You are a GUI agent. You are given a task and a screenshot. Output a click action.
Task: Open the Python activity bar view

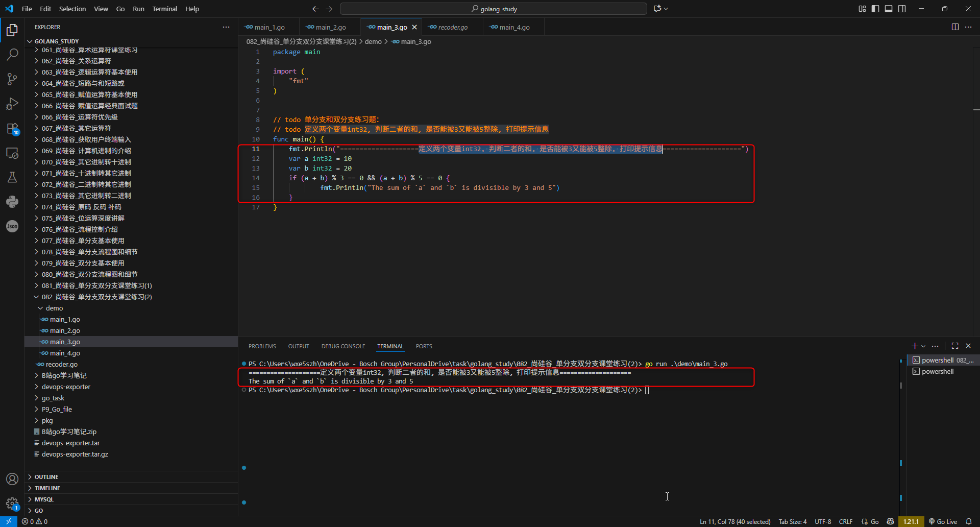12,202
